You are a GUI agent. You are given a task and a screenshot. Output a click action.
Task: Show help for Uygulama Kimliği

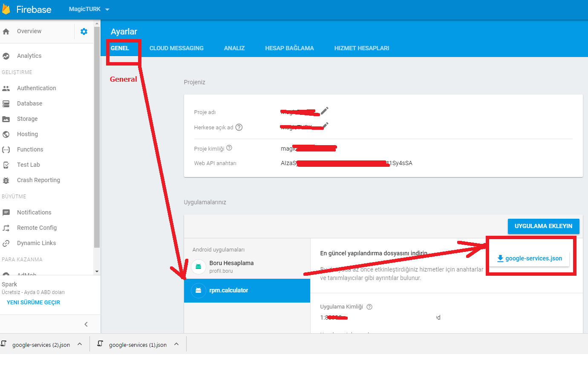369,307
